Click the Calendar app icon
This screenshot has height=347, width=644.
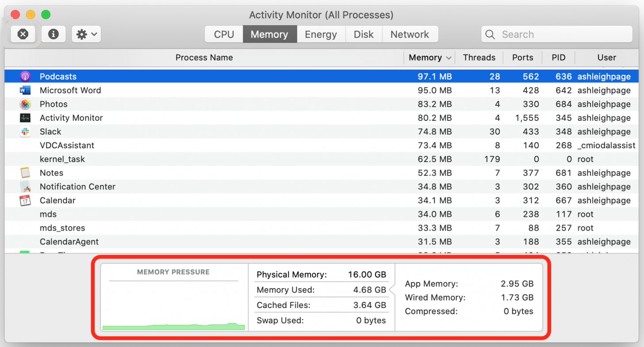point(25,200)
